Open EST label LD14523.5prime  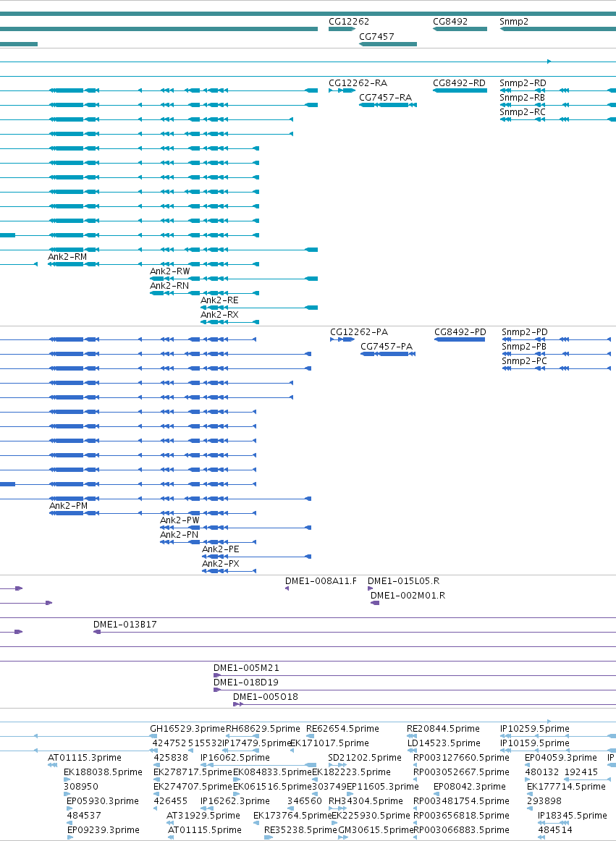click(x=444, y=743)
